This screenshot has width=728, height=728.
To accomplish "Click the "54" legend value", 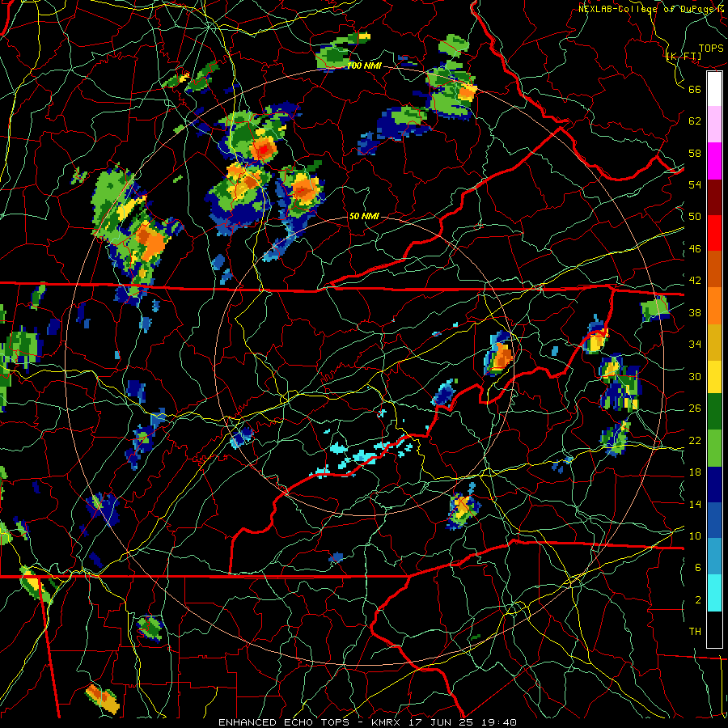I will [x=695, y=184].
